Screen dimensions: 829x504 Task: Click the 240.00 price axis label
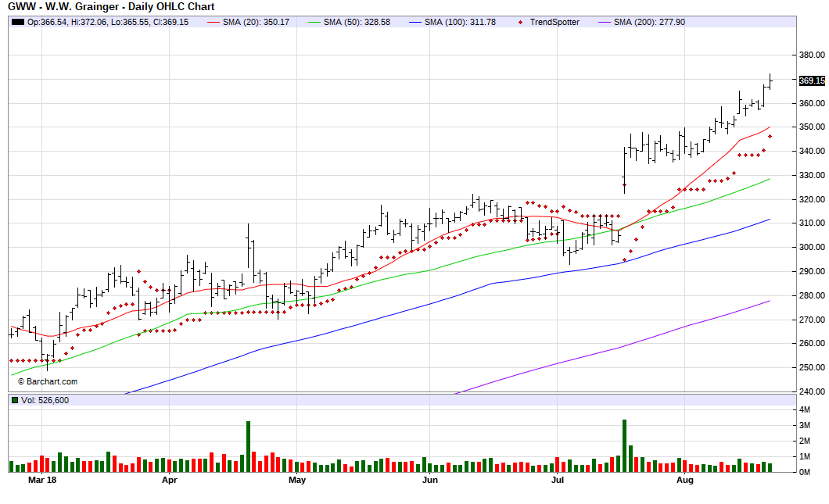coord(812,392)
